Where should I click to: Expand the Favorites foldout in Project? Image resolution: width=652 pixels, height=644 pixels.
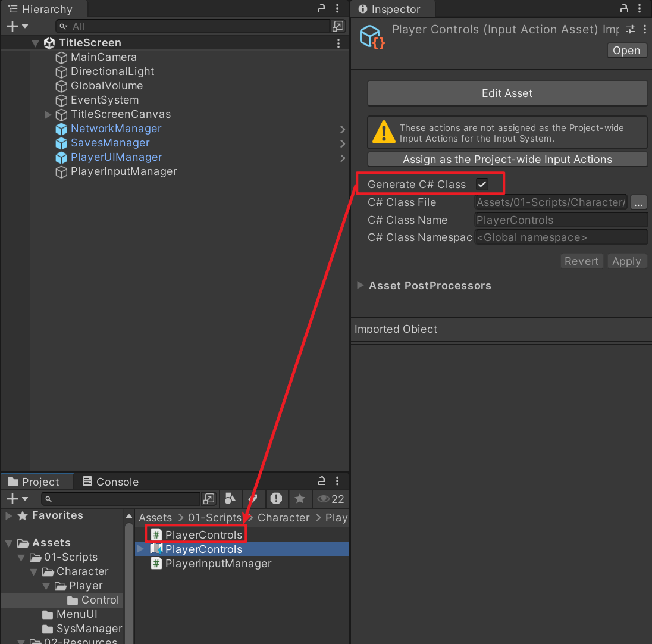click(8, 516)
